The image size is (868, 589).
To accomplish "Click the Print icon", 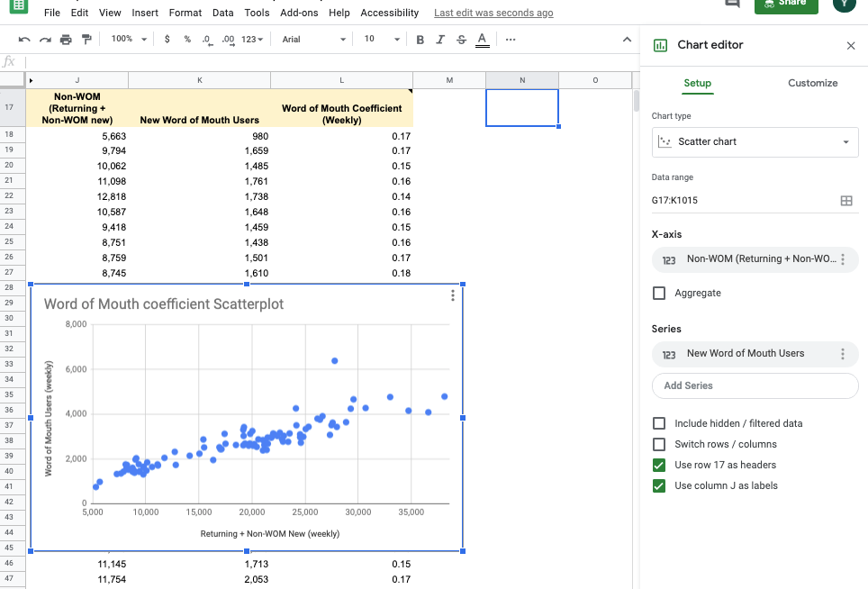I will (66, 40).
